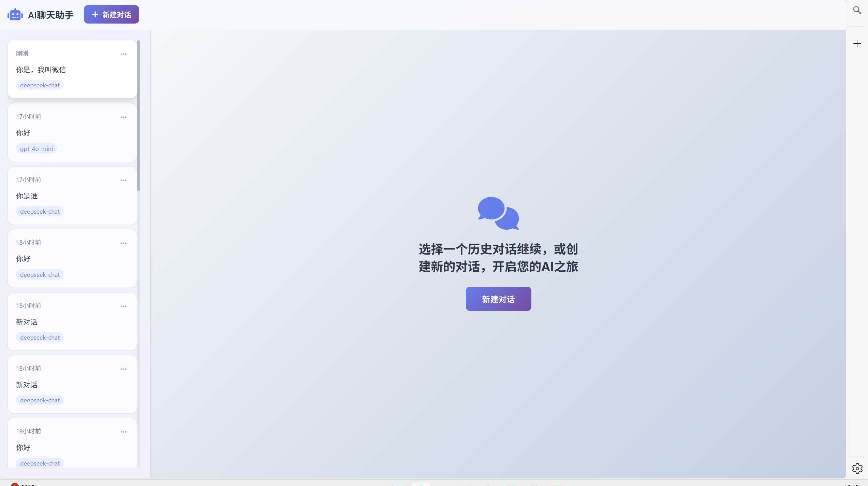868x486 pixels.
Task: Click the robot logo icon
Action: pos(15,15)
